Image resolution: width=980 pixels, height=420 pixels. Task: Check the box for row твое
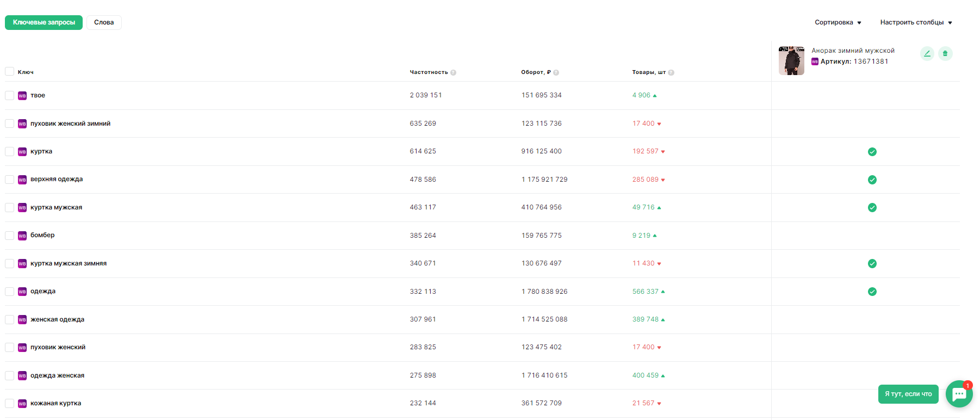point(9,95)
